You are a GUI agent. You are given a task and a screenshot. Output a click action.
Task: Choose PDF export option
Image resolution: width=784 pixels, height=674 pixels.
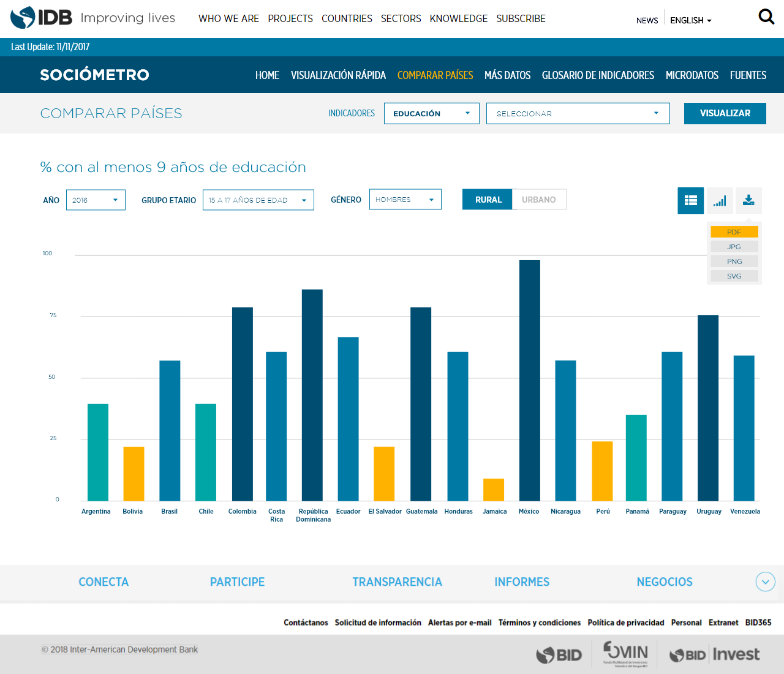[734, 232]
